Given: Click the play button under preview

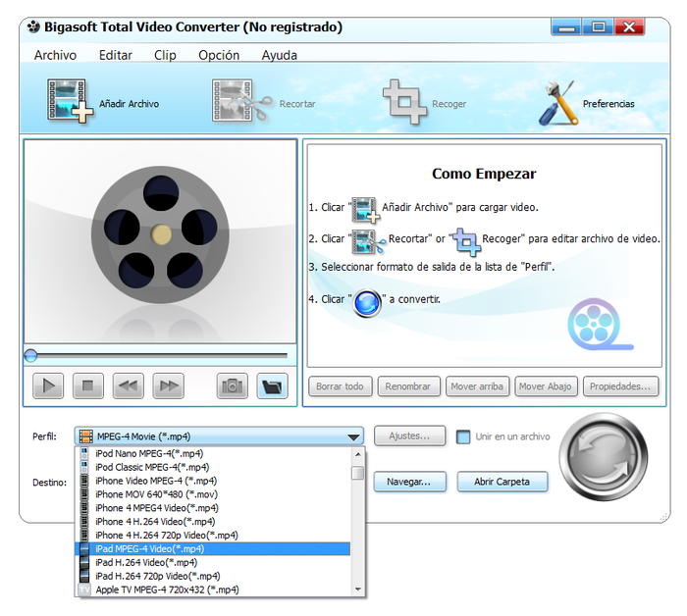Looking at the screenshot, I should (48, 385).
